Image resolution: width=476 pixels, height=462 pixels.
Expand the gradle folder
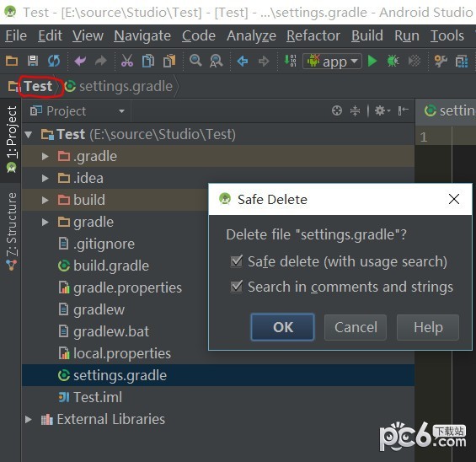45,222
